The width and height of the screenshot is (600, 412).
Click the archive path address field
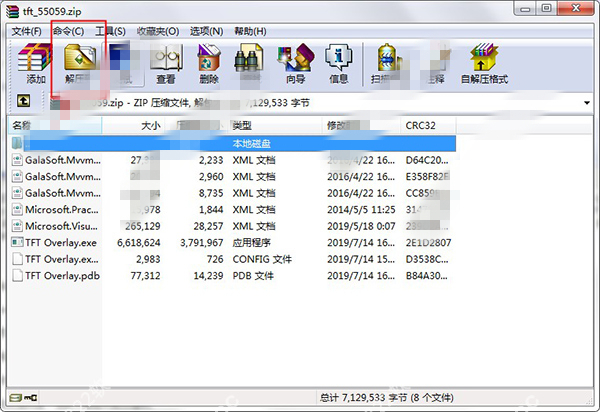coord(318,103)
